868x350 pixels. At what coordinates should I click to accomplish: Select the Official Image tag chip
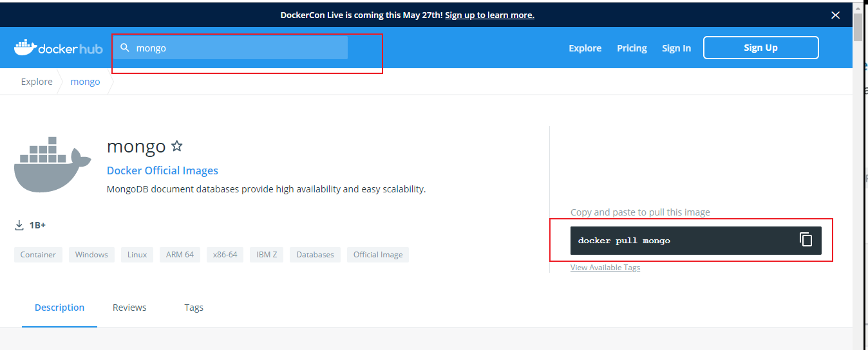coord(378,255)
